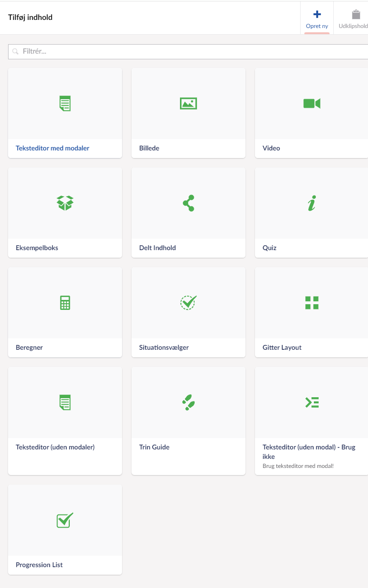Click the Situationsvælger card label

[x=164, y=347]
